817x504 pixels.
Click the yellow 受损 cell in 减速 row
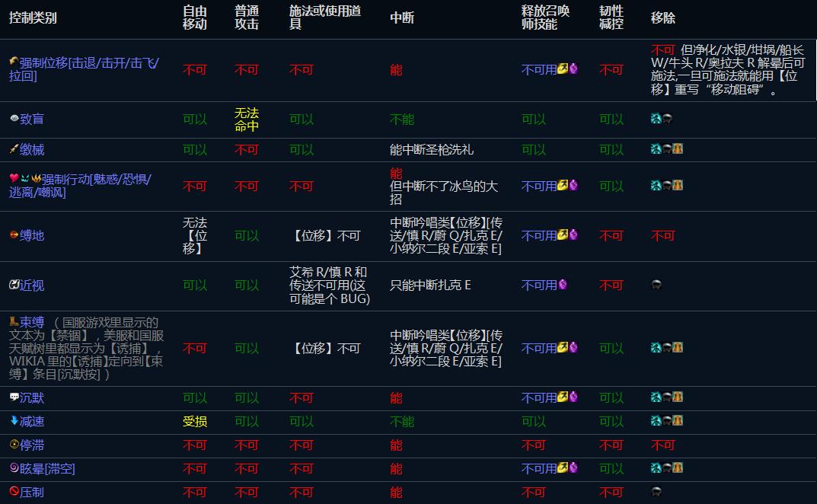coord(195,422)
